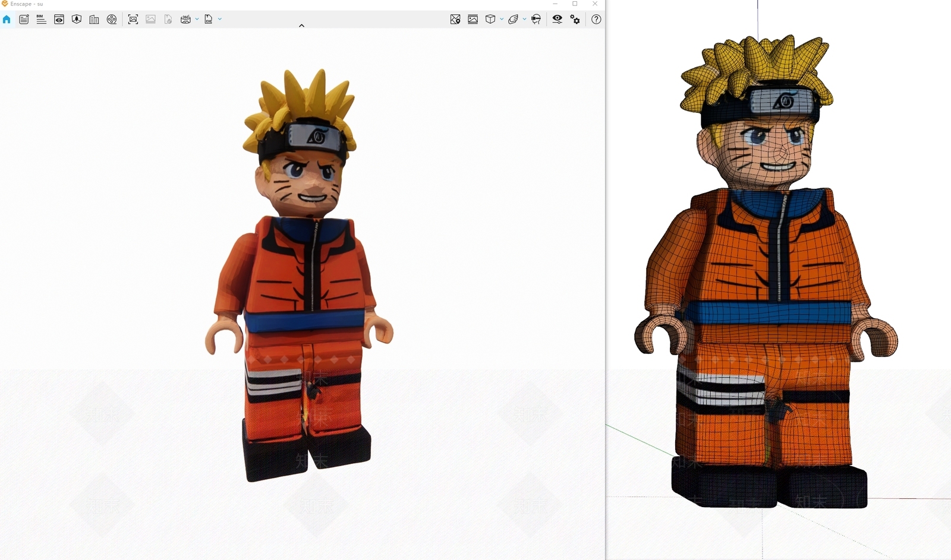Expand the 360 panorama dropdown arrow
Image resolution: width=951 pixels, height=560 pixels.
[x=197, y=19]
